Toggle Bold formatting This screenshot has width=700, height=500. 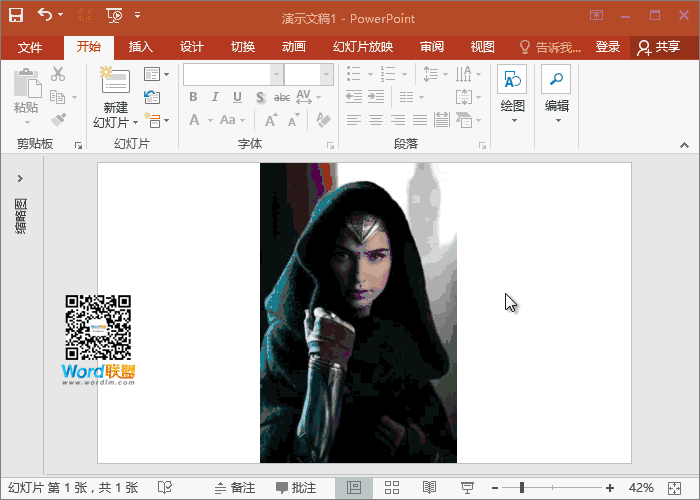[x=193, y=97]
